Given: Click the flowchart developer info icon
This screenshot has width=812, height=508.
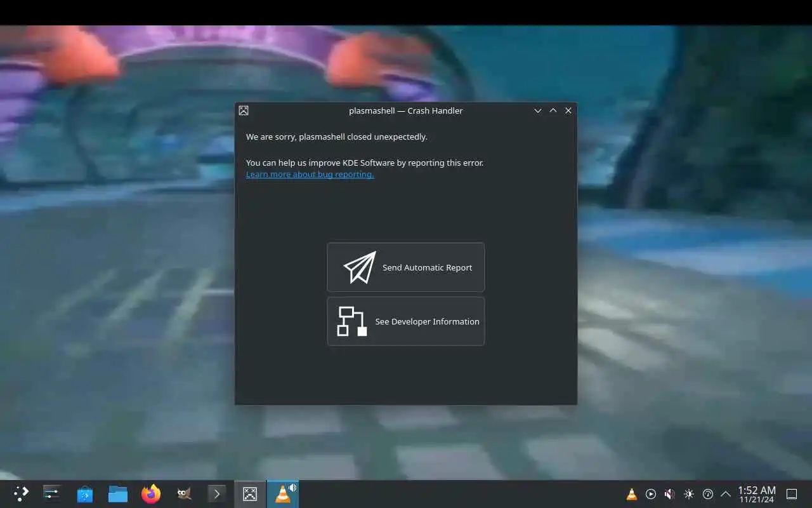Looking at the screenshot, I should coord(352,321).
